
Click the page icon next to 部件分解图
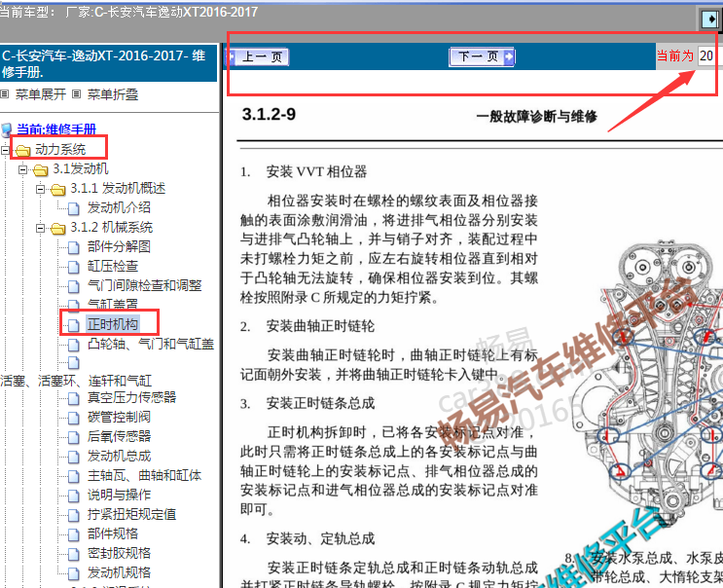pos(74,247)
